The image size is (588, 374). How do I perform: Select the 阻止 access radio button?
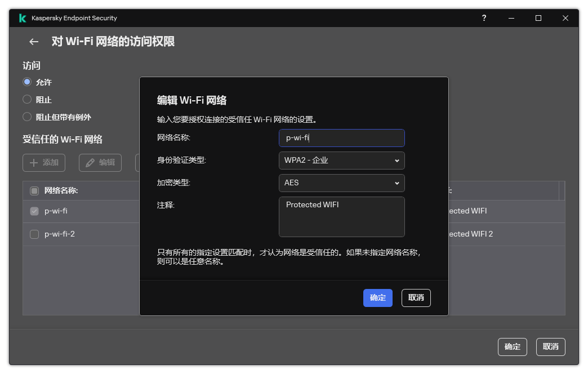(x=27, y=99)
